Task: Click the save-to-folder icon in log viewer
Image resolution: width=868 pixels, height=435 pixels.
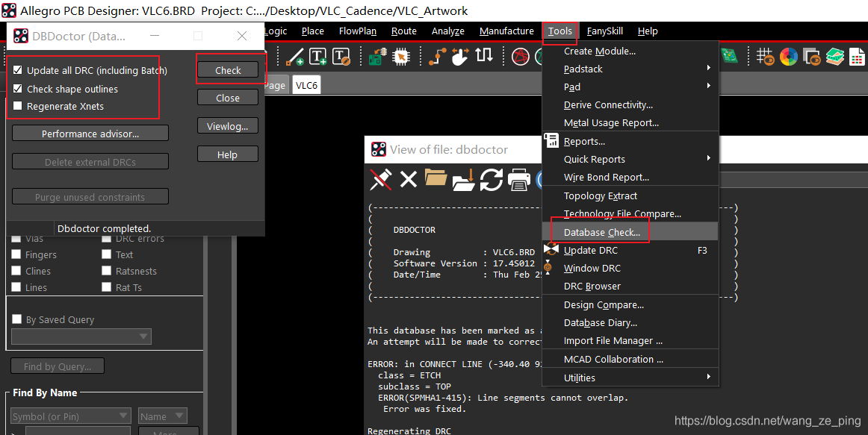Action: (463, 180)
